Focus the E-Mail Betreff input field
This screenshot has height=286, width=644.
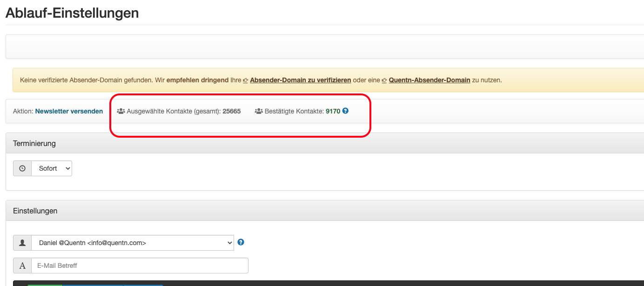pos(140,266)
